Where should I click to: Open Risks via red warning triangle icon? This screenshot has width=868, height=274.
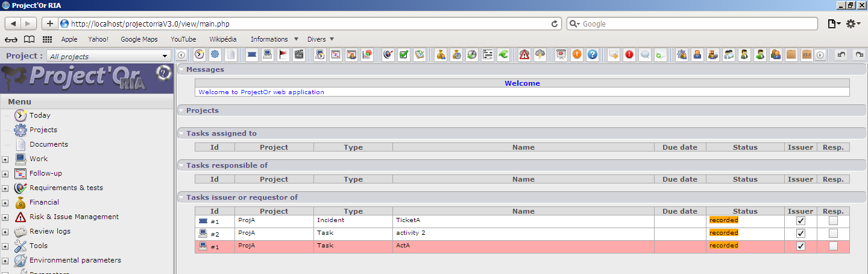click(524, 55)
